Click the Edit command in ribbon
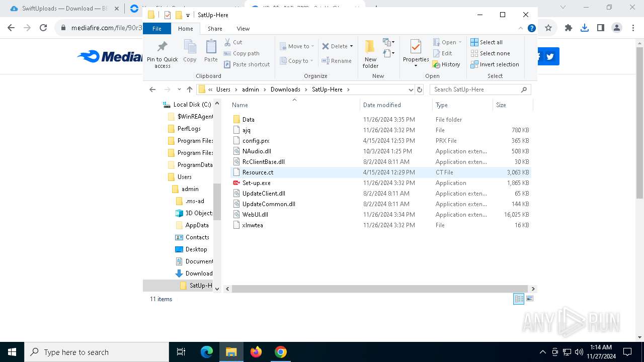Screen dimensions: 644x362 click(442, 53)
